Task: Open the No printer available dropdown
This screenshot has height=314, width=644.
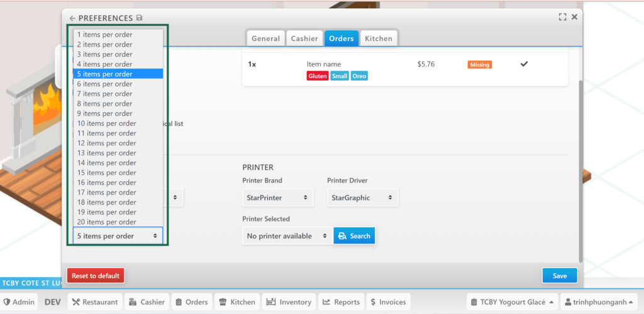Action: 287,236
